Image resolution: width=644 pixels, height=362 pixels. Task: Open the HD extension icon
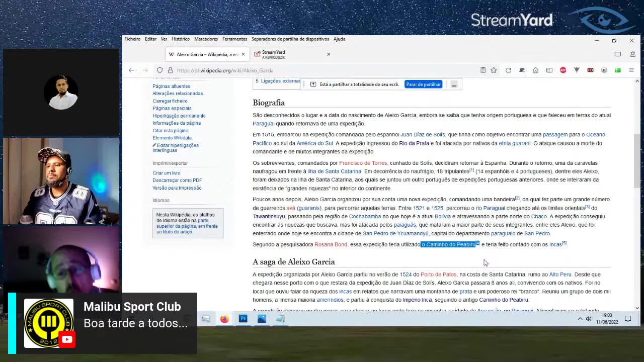(590, 70)
